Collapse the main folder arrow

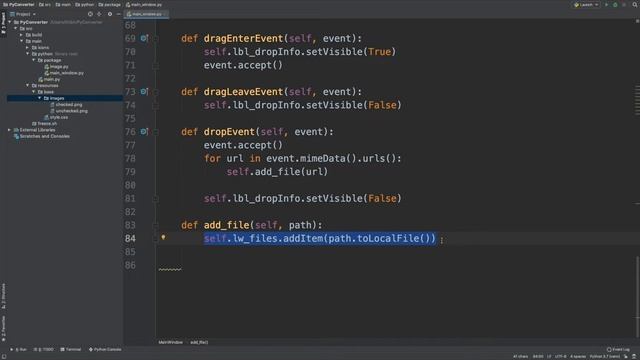click(22, 41)
